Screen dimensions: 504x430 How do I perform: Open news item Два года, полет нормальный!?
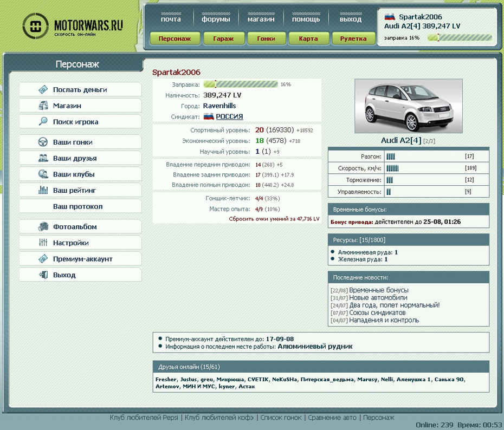pyautogui.click(x=395, y=305)
